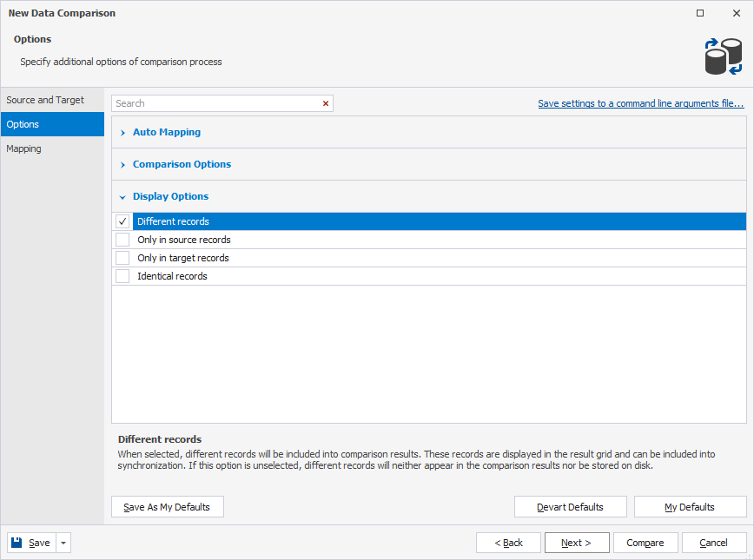Image resolution: width=754 pixels, height=560 pixels.
Task: Click the red X clear search icon
Action: (x=326, y=103)
